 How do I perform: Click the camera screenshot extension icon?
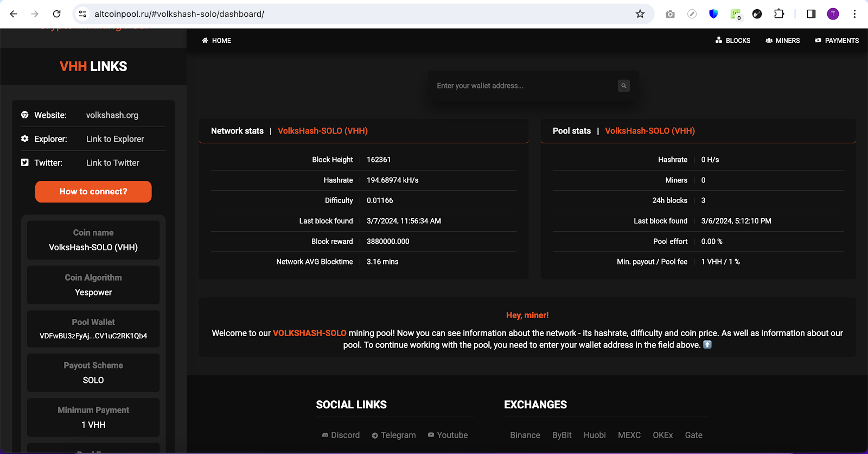(x=671, y=14)
